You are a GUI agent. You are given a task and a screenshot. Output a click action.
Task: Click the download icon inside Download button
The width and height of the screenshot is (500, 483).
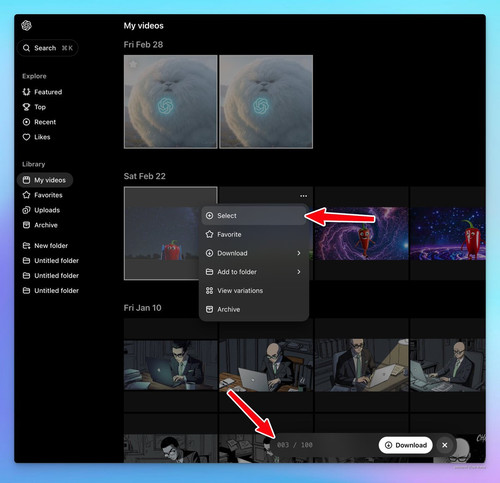click(x=388, y=445)
